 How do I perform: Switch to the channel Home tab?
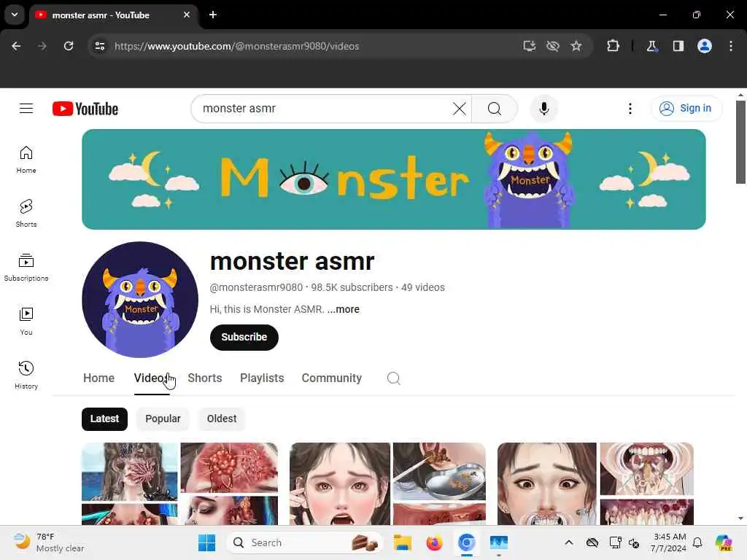pyautogui.click(x=98, y=378)
